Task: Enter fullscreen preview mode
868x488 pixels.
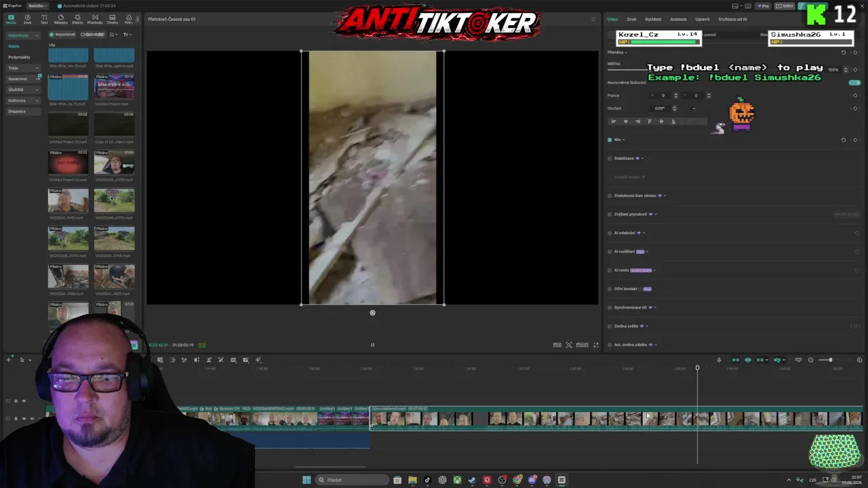Action: (596, 345)
